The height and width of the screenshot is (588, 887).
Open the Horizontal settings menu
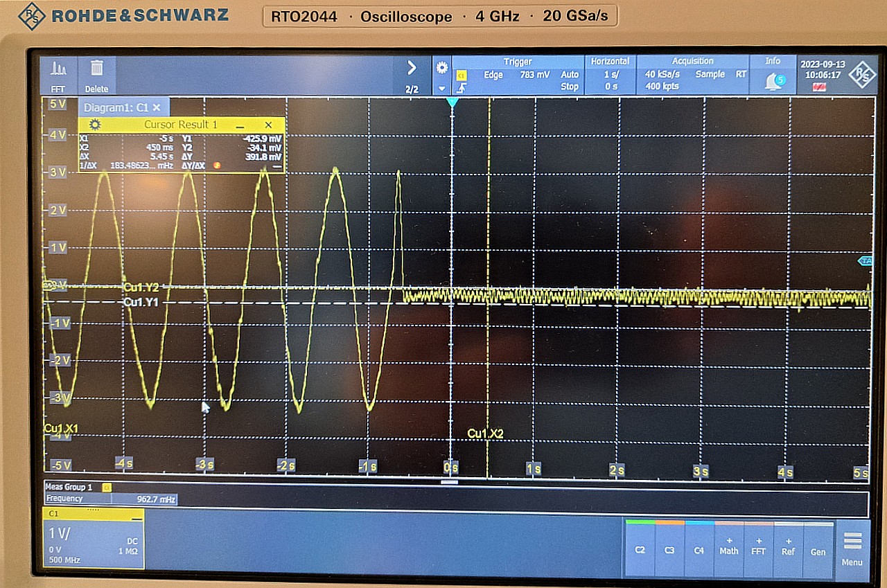pos(610,75)
